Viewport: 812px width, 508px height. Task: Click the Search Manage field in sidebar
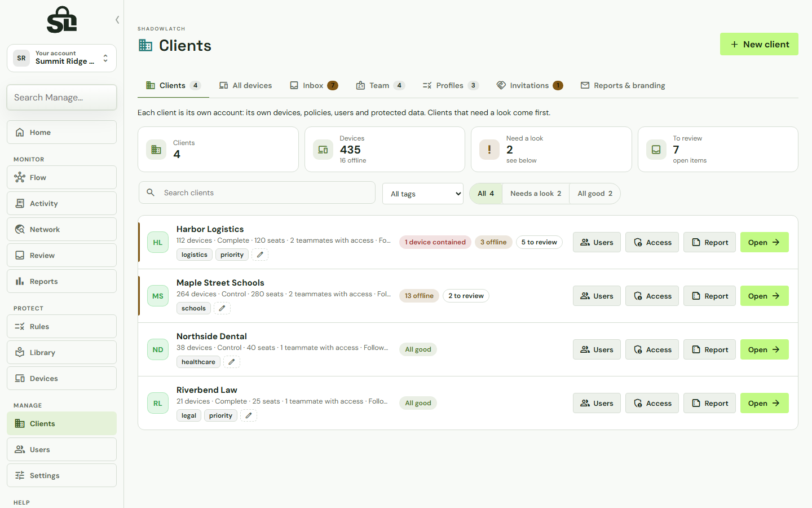61,97
